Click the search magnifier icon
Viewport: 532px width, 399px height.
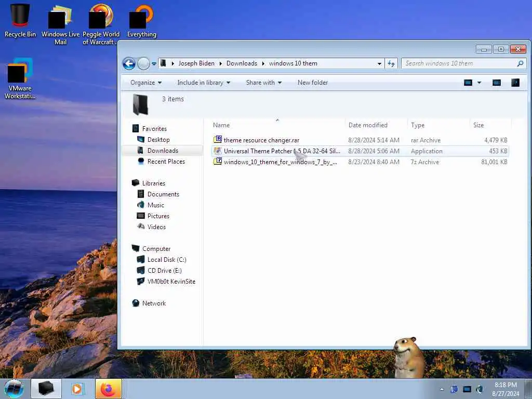(520, 63)
